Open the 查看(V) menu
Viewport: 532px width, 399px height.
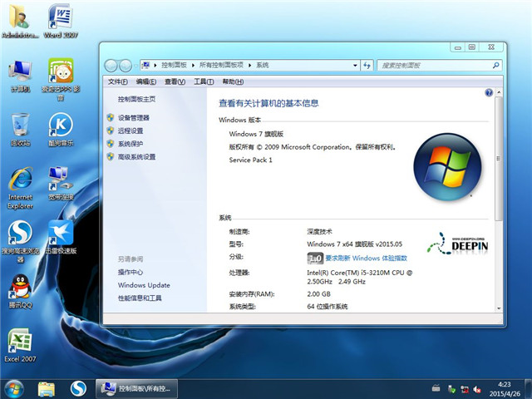[x=175, y=81]
